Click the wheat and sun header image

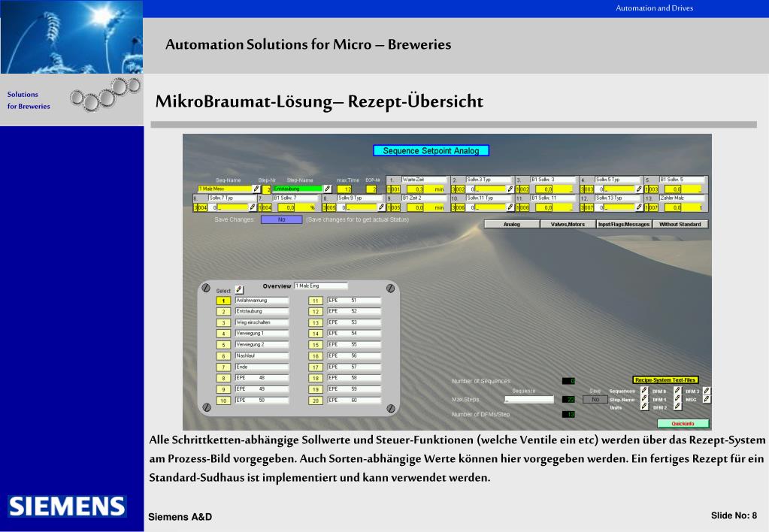71,37
